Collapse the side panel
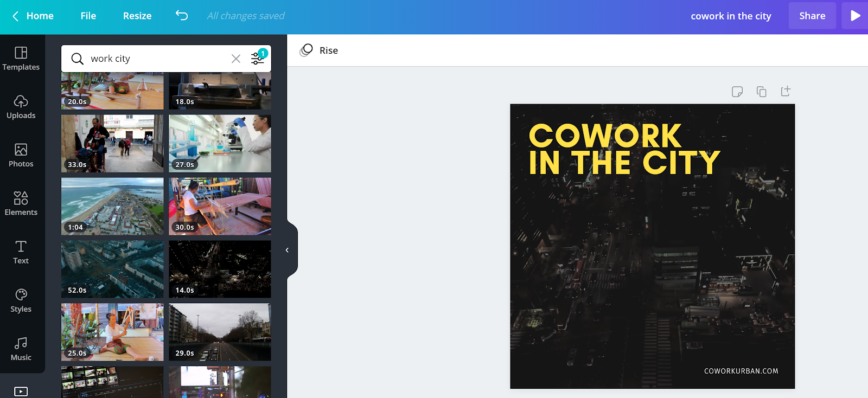868x398 pixels. pyautogui.click(x=287, y=250)
